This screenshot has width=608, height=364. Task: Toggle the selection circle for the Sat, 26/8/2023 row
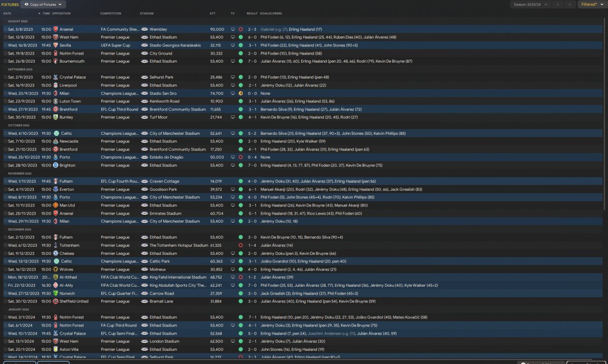pyautogui.click(x=5, y=61)
